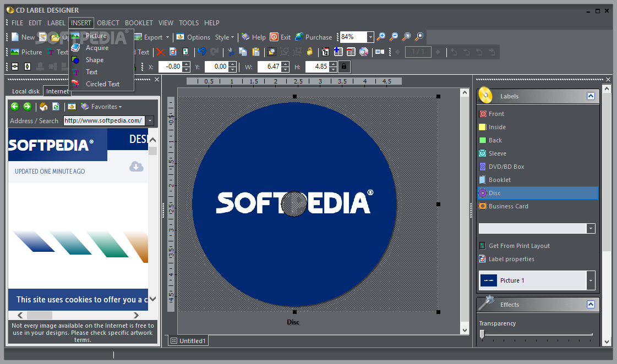Click the center horizontally alignment icon
The width and height of the screenshot is (617, 364).
(x=15, y=67)
